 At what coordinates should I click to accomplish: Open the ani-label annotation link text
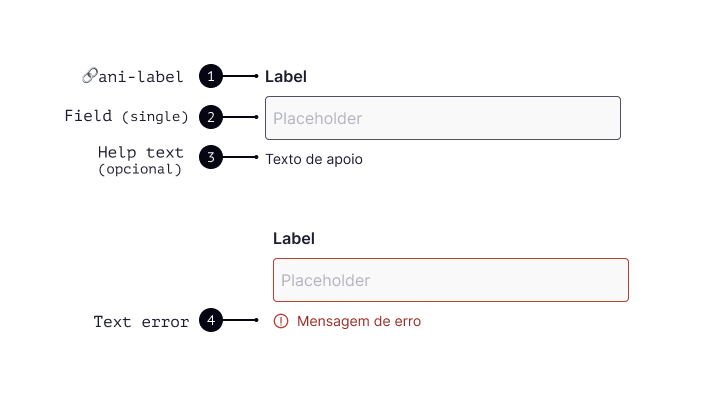click(141, 77)
